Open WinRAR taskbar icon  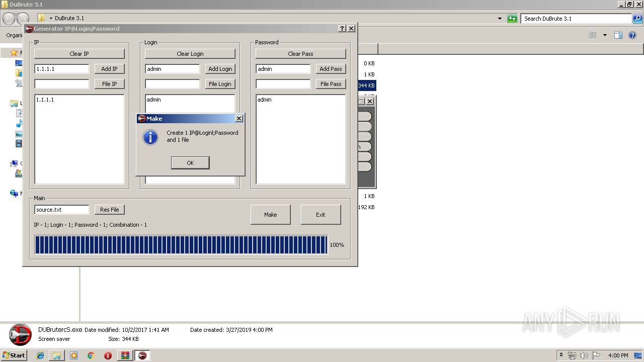125,355
